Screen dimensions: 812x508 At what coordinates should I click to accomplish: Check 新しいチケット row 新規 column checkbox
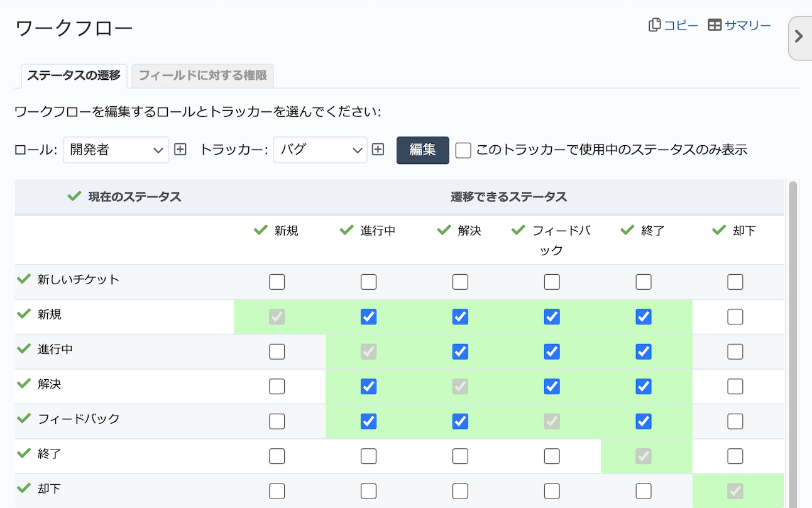pos(277,282)
